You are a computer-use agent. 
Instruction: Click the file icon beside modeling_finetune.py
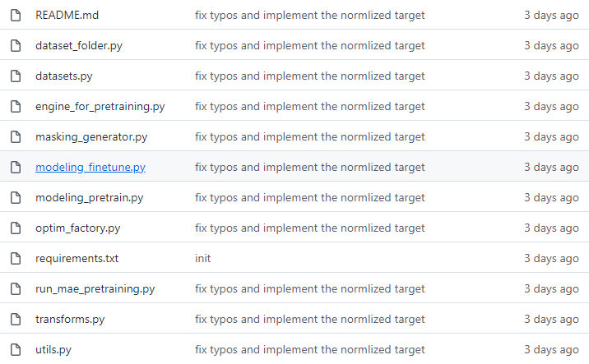tap(15, 167)
